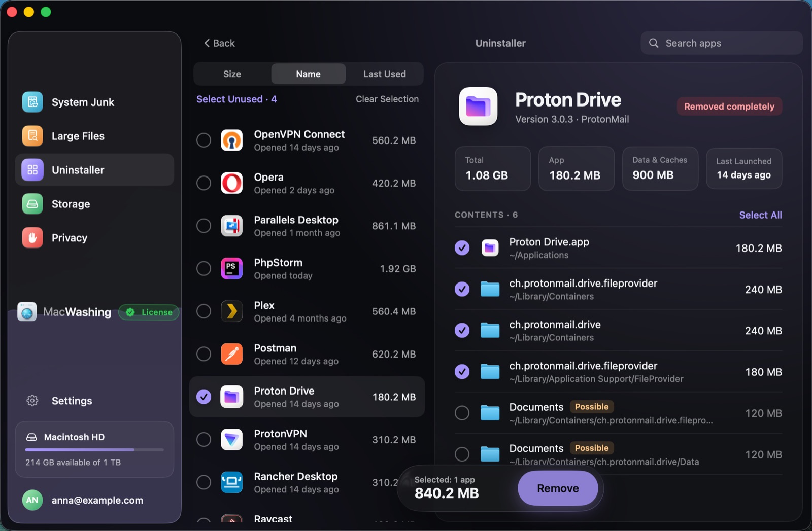This screenshot has width=812, height=531.
Task: Click Select All contents link
Action: (760, 215)
